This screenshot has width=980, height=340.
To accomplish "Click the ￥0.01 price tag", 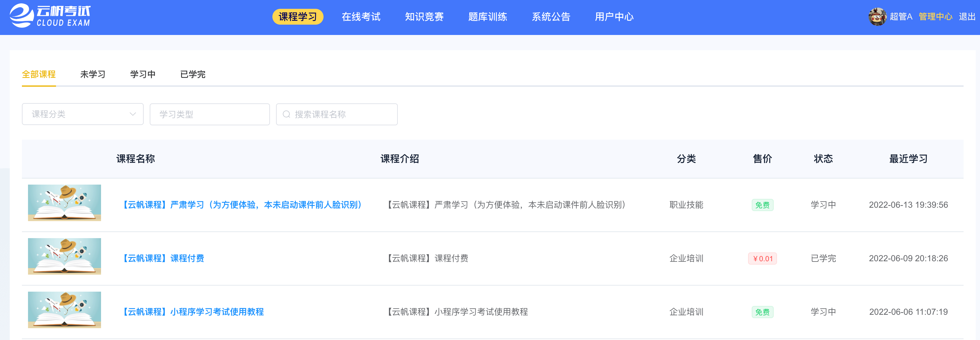I will coord(762,258).
